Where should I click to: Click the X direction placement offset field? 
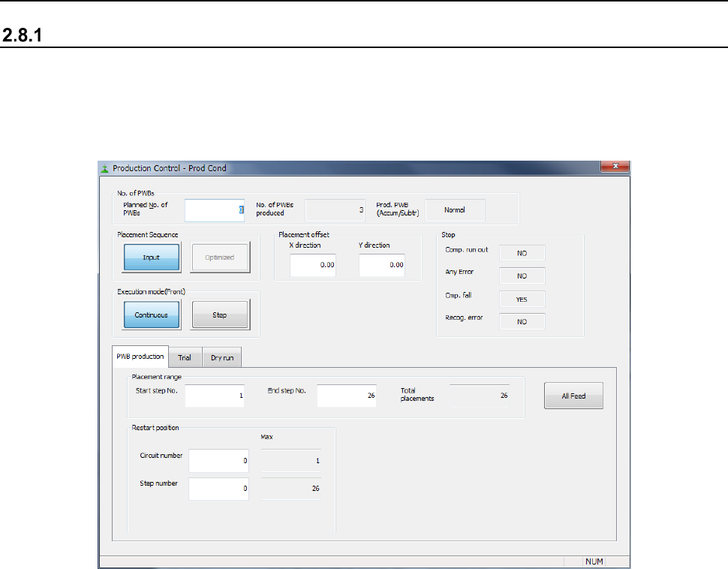(x=313, y=265)
